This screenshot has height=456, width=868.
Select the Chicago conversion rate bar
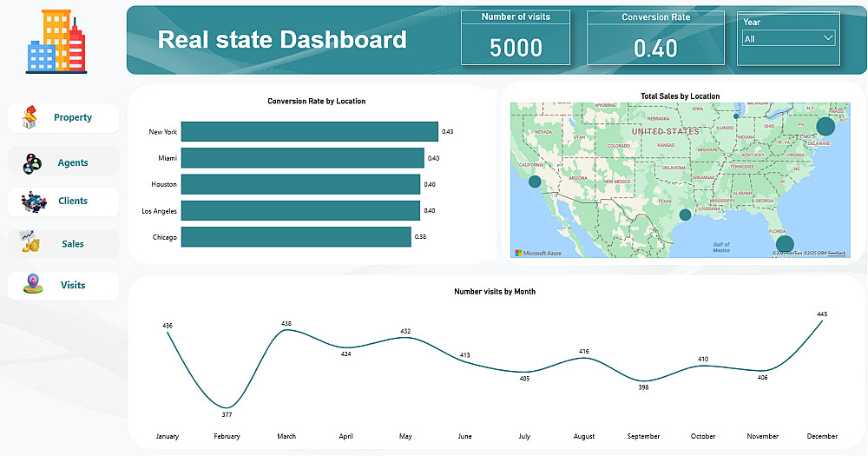pyautogui.click(x=295, y=237)
